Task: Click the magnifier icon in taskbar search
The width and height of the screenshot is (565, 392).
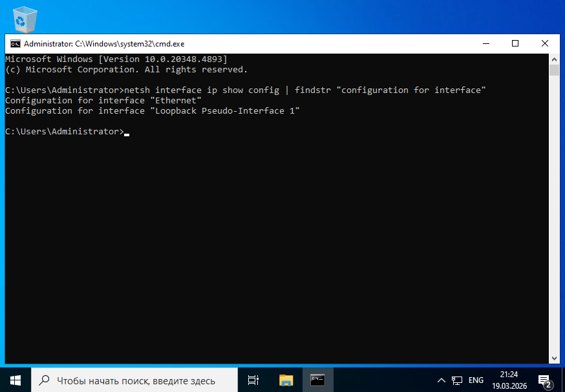Action: (x=45, y=380)
